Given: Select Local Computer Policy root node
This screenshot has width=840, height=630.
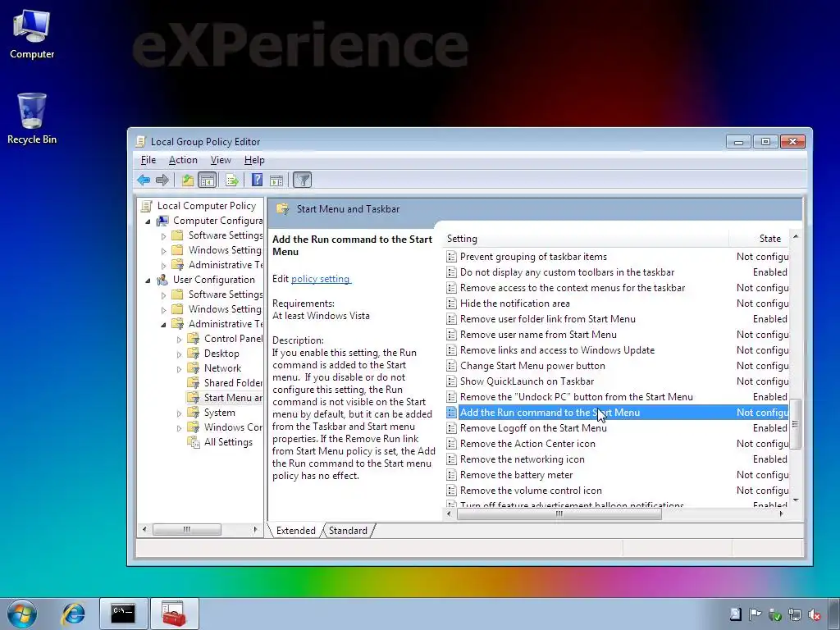Looking at the screenshot, I should 206,206.
